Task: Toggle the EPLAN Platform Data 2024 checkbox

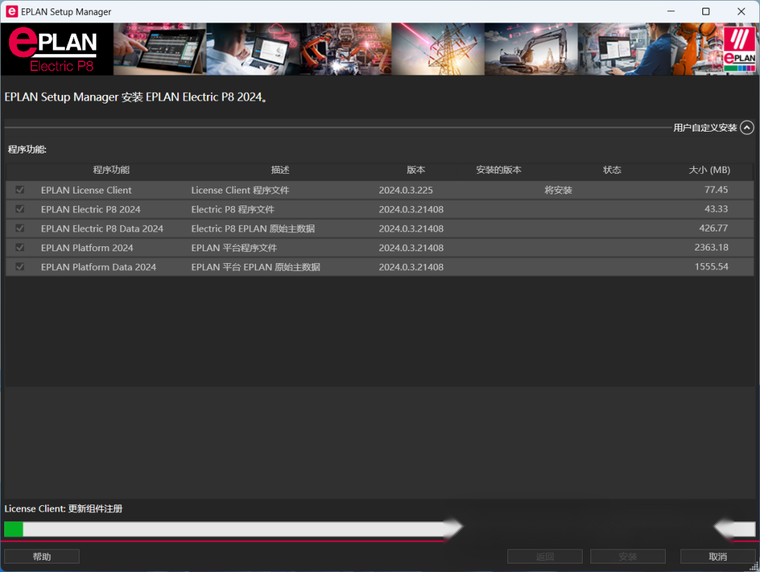Action: point(19,267)
